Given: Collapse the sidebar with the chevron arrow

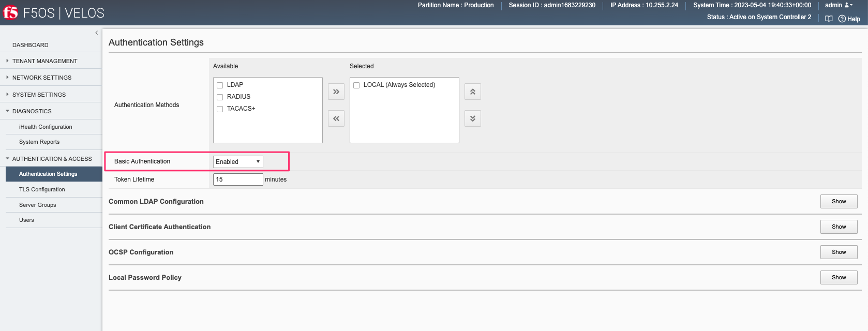Looking at the screenshot, I should (96, 33).
